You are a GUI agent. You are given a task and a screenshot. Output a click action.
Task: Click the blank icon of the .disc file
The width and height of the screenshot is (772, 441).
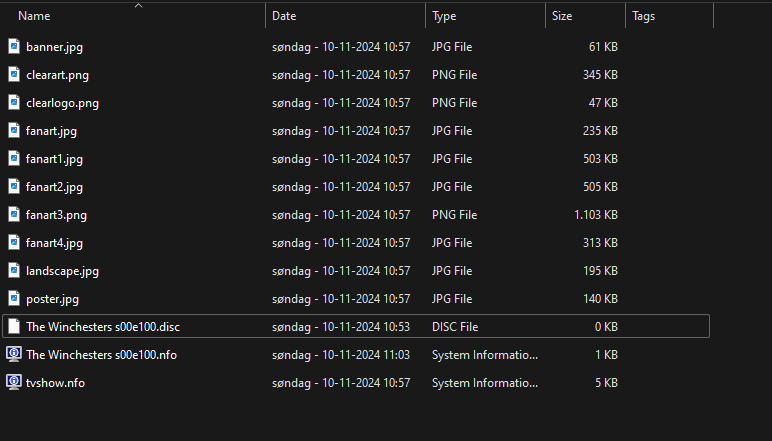(x=14, y=327)
